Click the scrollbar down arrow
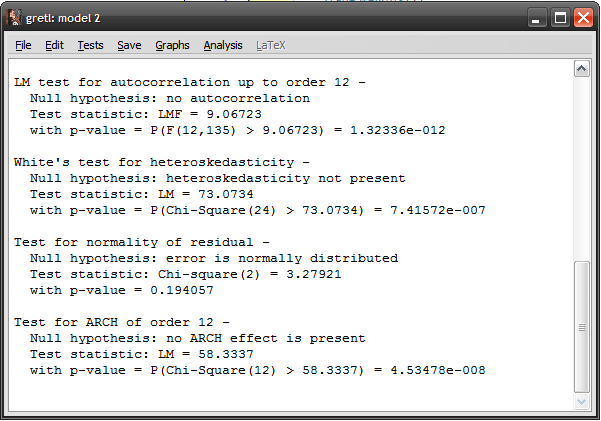Viewport: 601px width, 421px height. pos(580,401)
